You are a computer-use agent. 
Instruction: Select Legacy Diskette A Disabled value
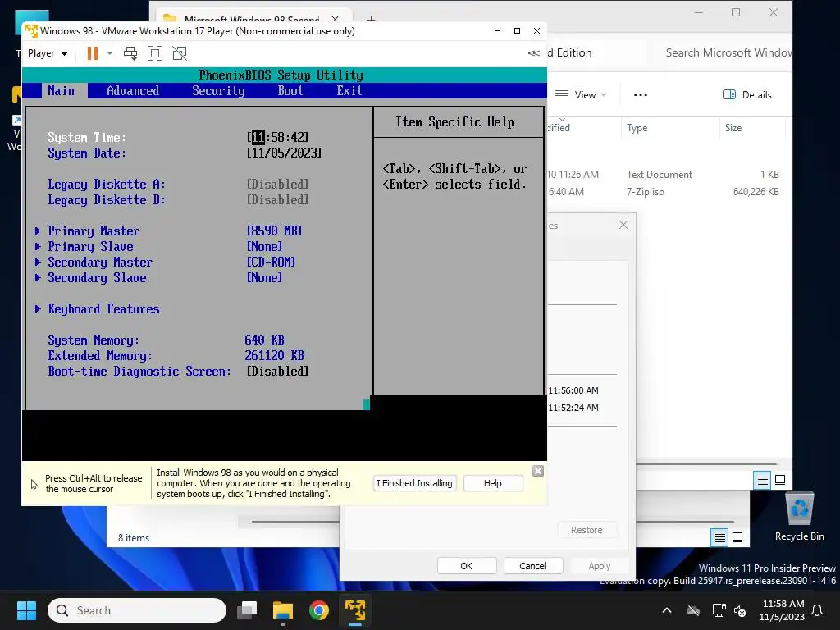277,185
